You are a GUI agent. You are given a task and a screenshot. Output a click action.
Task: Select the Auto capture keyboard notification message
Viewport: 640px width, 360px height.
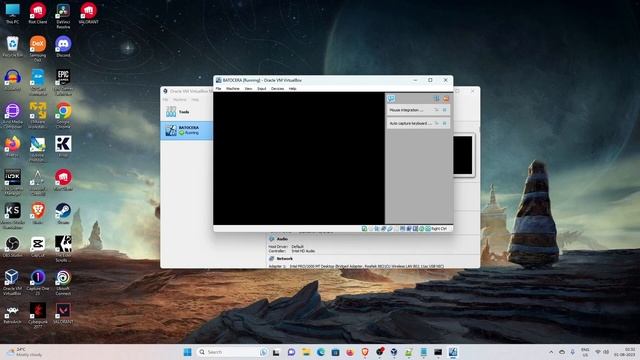click(x=410, y=123)
